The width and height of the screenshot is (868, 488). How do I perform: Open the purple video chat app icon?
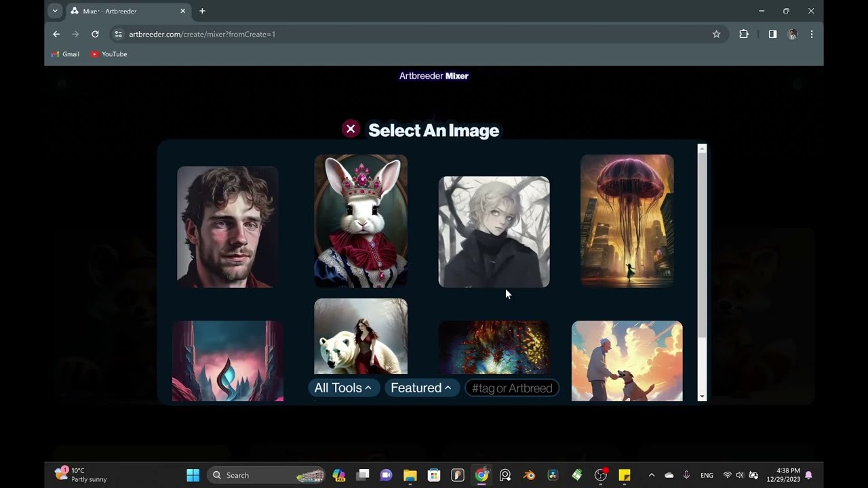(387, 475)
